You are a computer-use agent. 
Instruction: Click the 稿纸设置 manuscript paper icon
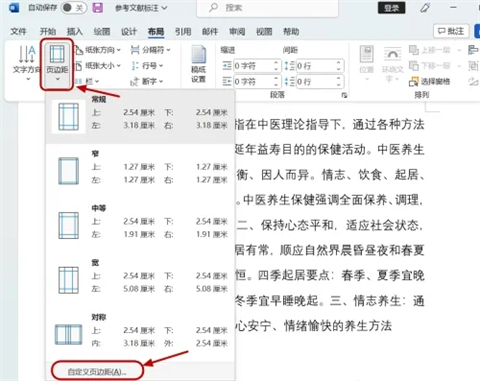click(198, 64)
